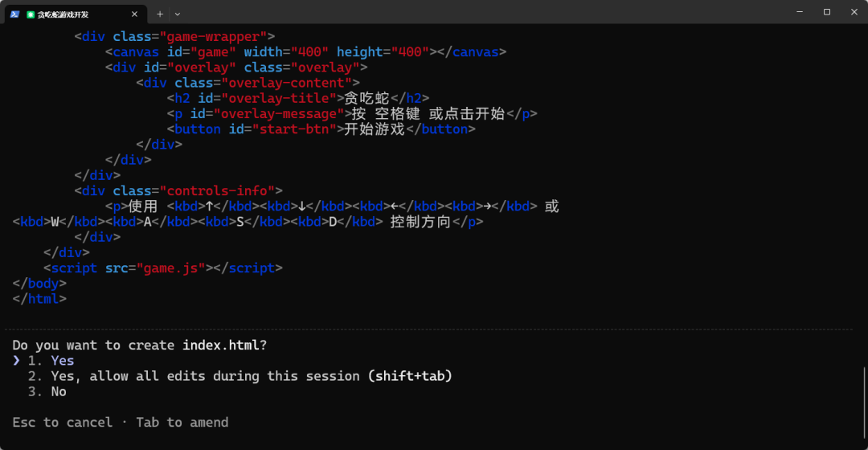
Task: Click the PowerShell icon on the tab
Action: point(14,14)
